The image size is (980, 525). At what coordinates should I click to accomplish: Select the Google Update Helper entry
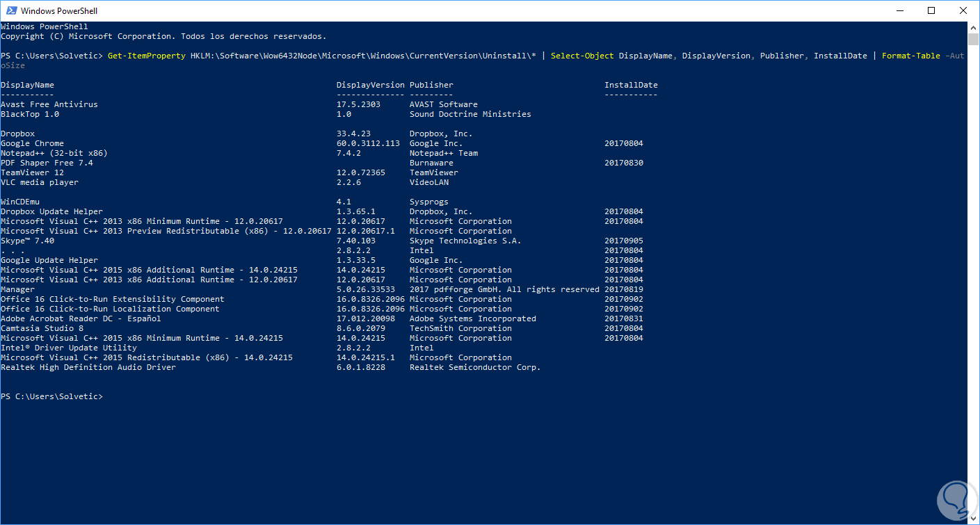(x=49, y=260)
